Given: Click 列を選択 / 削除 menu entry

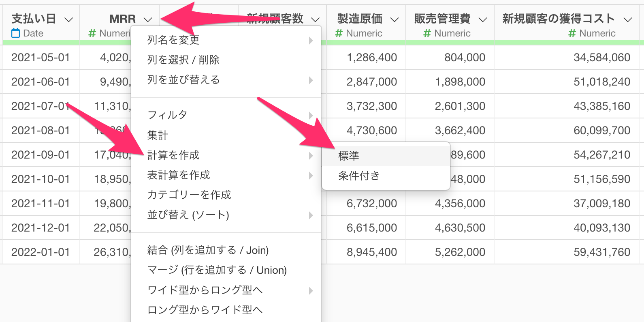Looking at the screenshot, I should [x=183, y=60].
